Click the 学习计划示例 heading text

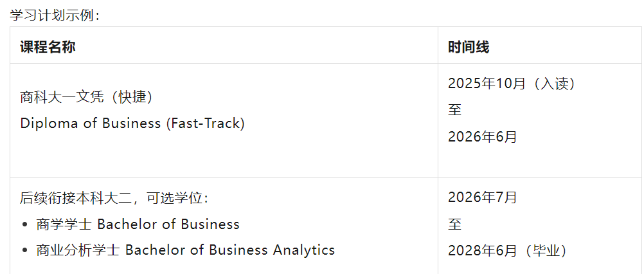pos(51,15)
